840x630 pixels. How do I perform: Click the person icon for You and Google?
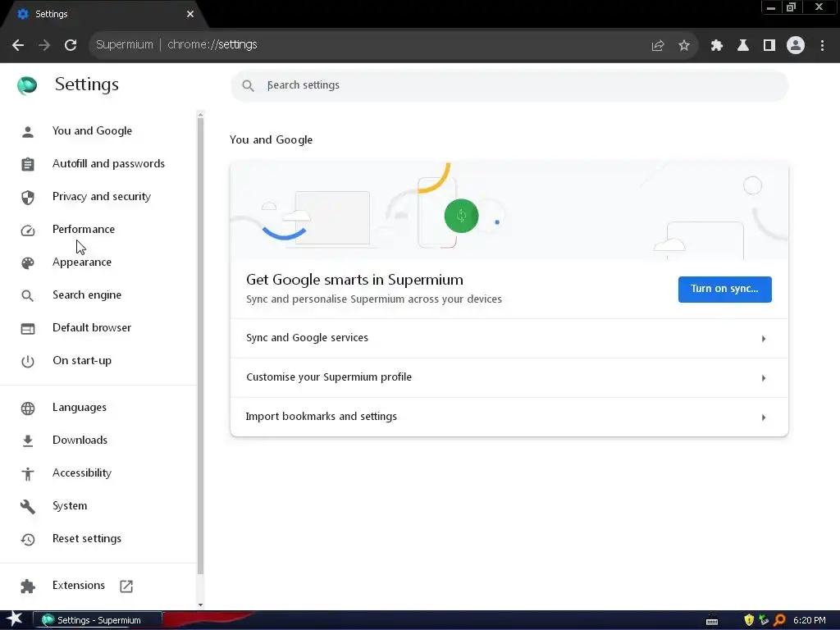28,131
